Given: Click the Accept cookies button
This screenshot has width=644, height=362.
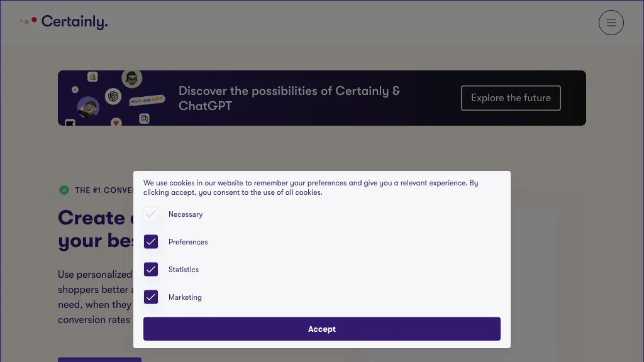Looking at the screenshot, I should point(321,329).
